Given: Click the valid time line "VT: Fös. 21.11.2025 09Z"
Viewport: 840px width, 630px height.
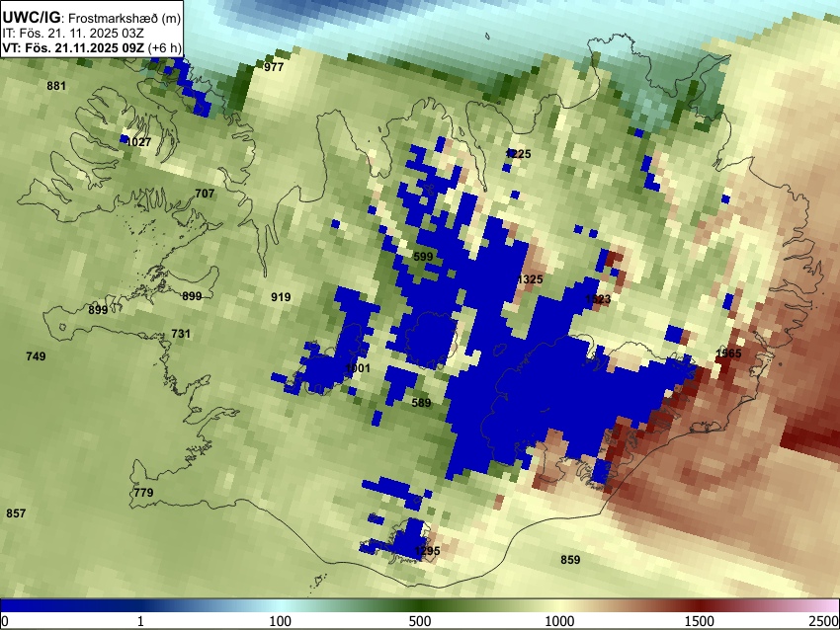Looking at the screenshot, I should 73,47.
